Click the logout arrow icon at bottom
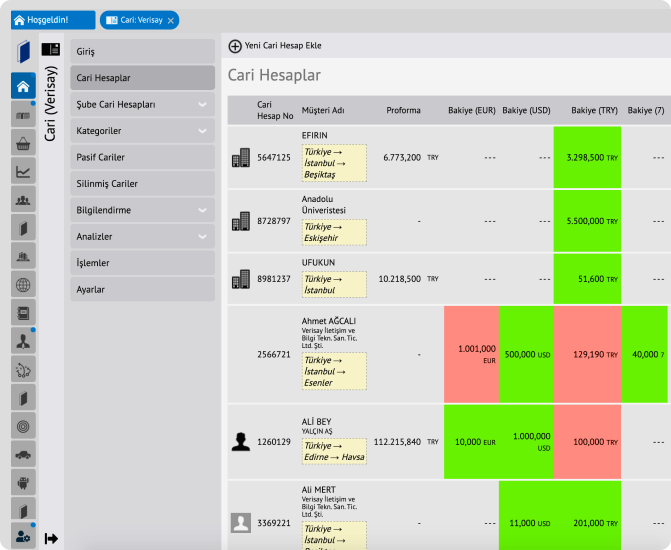 [51, 538]
